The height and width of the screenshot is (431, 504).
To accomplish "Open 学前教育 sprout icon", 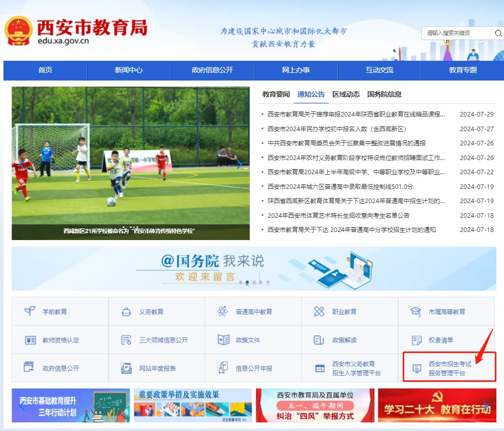I will pos(30,311).
